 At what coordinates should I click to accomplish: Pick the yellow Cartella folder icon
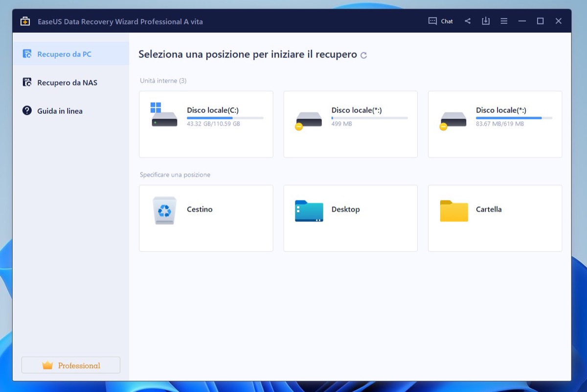[453, 211]
